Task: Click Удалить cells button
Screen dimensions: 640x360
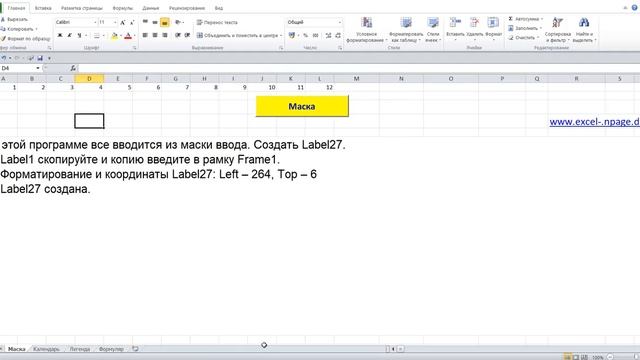Action: coord(474,29)
